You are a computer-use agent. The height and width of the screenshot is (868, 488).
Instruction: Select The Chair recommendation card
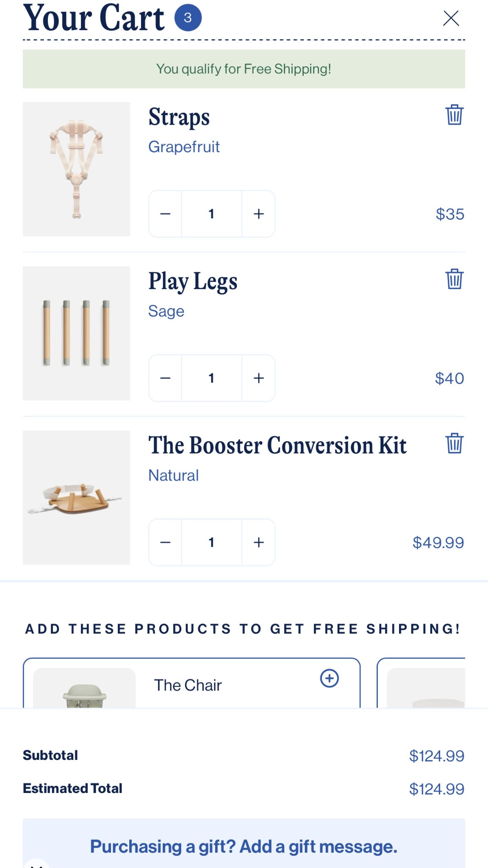(x=189, y=685)
